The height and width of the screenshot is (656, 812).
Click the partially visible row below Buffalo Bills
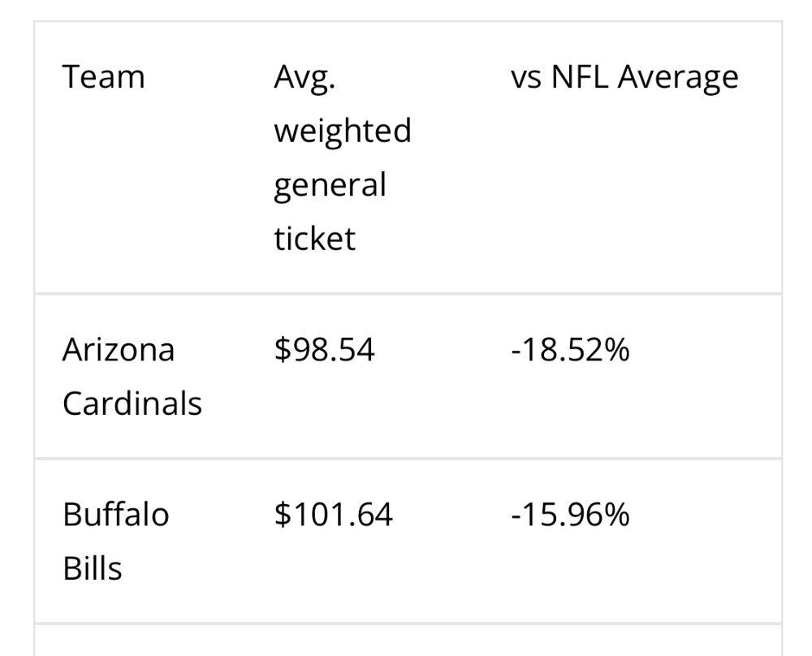coord(408,641)
